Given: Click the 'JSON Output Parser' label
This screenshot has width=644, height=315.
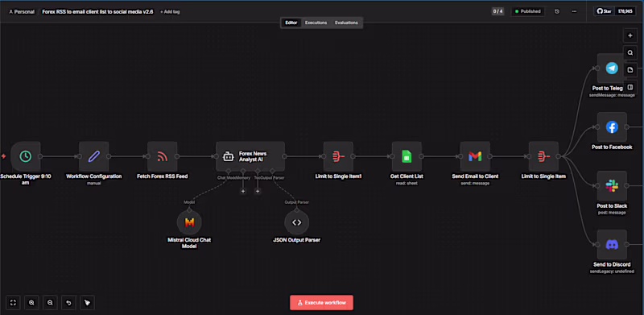Looking at the screenshot, I should point(296,240).
